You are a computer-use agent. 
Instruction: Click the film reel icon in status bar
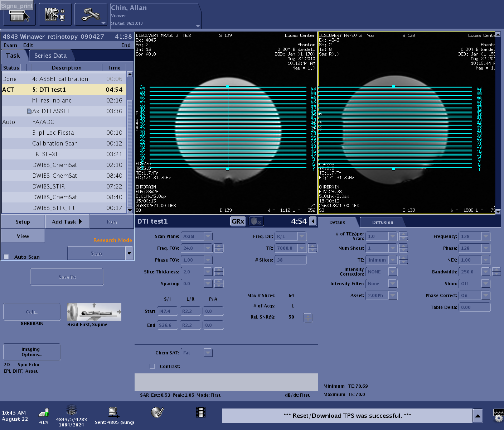tap(200, 412)
